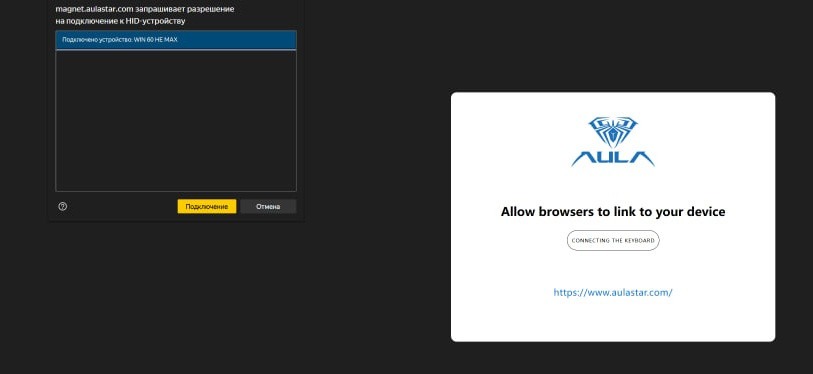
Task: Click the Connecting the Keyboard button
Action: pyautogui.click(x=613, y=241)
